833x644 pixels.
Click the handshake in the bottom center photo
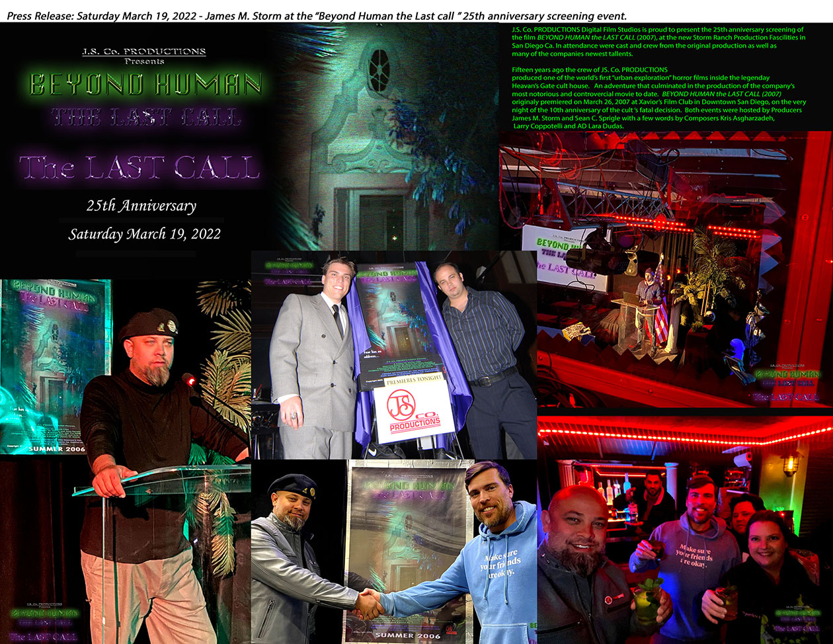368,603
